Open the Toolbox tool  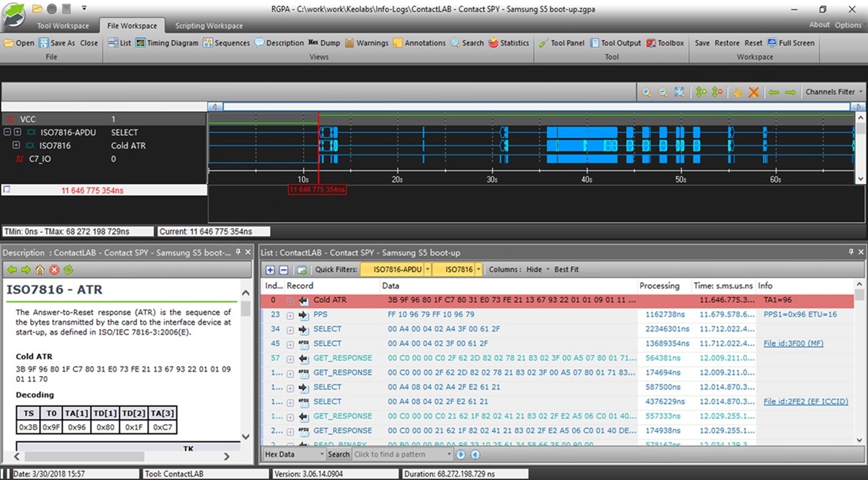pyautogui.click(x=665, y=43)
